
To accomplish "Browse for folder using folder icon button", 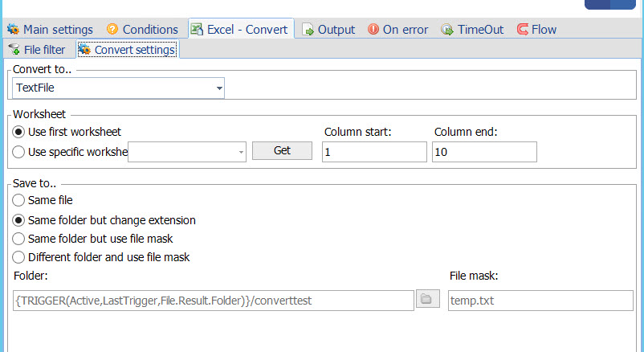I will pyautogui.click(x=426, y=300).
